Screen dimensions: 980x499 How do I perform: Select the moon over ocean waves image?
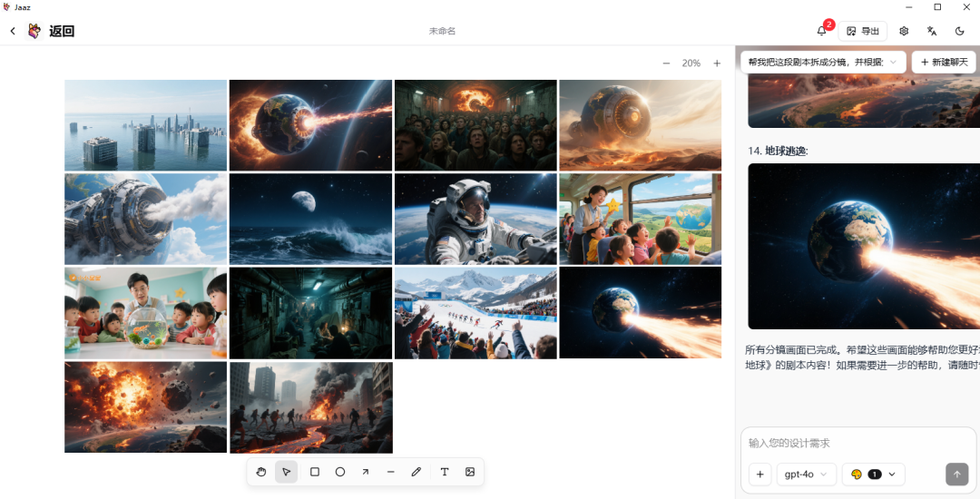point(310,219)
